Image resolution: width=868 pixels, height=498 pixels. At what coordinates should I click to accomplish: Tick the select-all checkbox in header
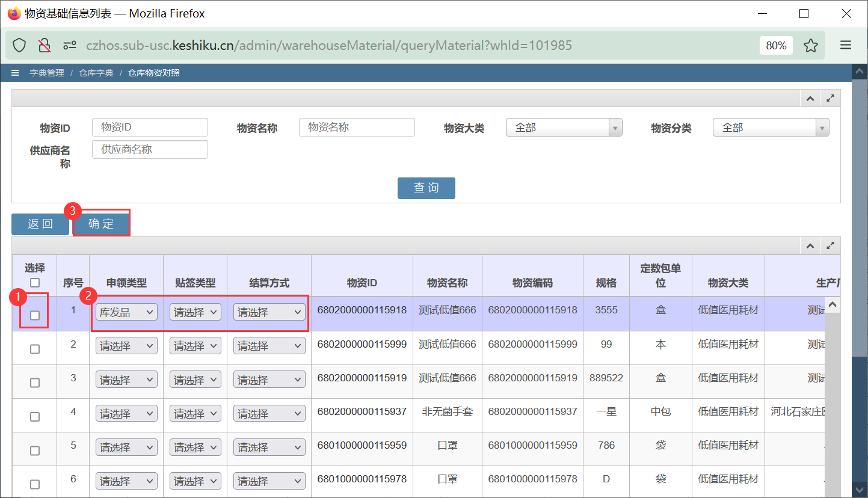click(x=35, y=282)
